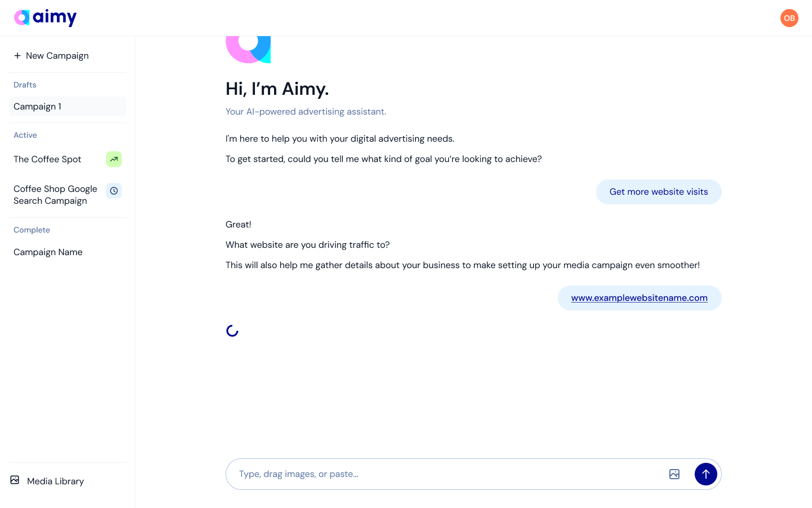Open the Media Library

click(55, 481)
